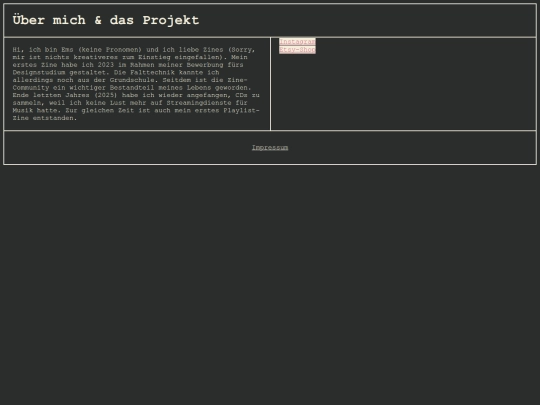Screen dimensions: 540x405
Task: Open the Impressum link
Action: 270,148
